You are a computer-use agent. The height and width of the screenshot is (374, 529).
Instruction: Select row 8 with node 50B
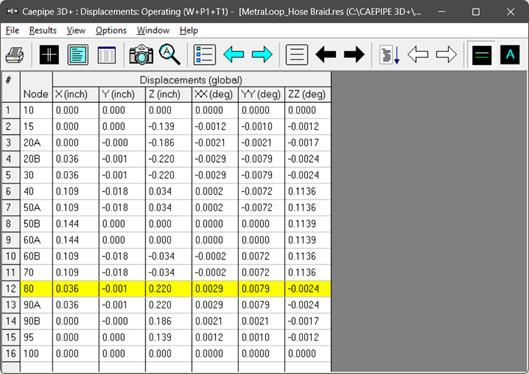(166, 224)
